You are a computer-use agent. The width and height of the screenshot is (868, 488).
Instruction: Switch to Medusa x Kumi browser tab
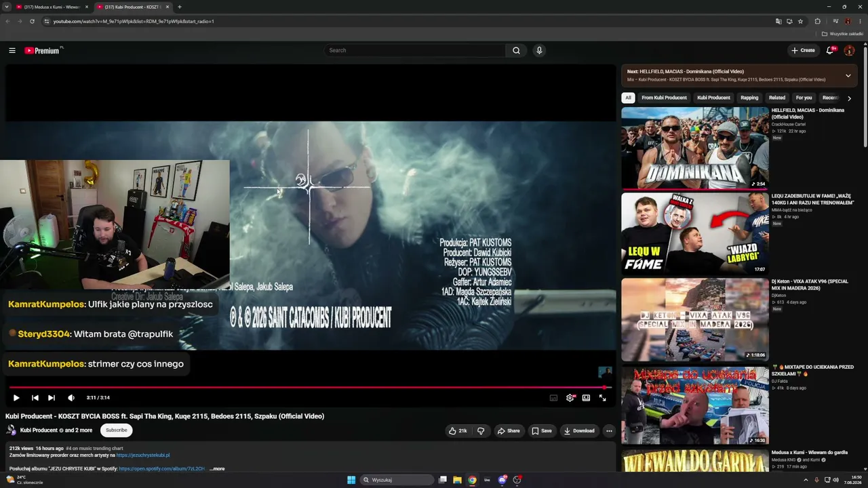(52, 7)
